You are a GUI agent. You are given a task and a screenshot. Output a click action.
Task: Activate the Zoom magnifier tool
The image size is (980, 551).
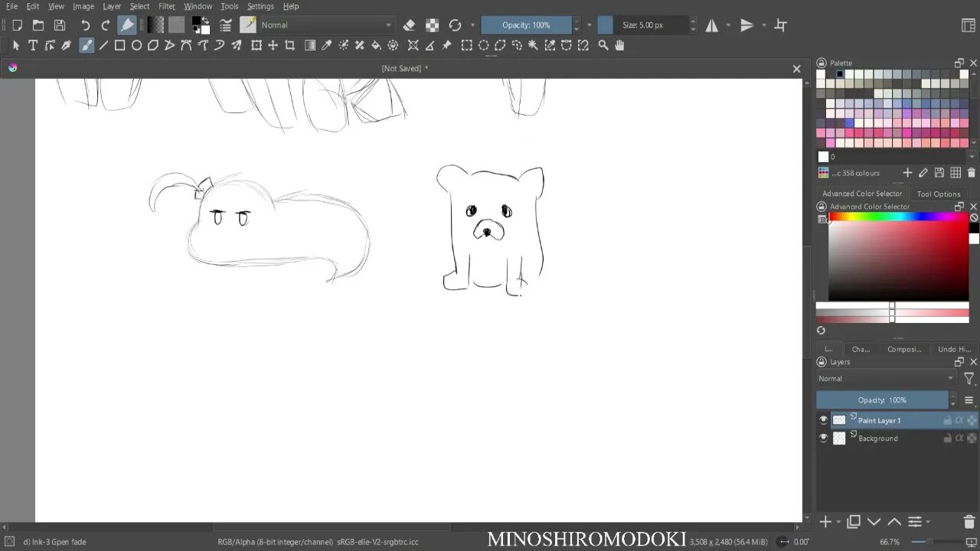[x=603, y=46]
